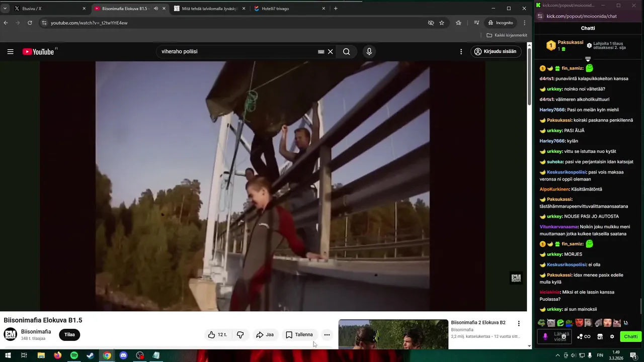Open Steam from the taskbar
Image resolution: width=644 pixels, height=362 pixels.
[x=90, y=355]
